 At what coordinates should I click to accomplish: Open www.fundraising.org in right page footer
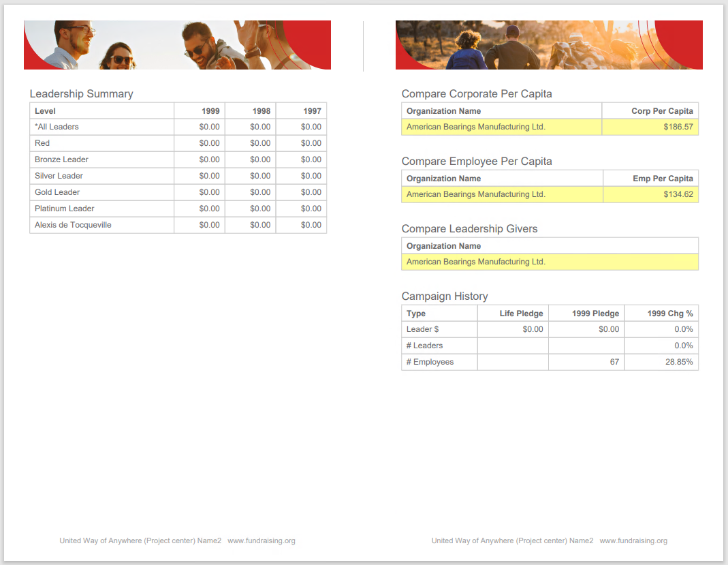633,540
